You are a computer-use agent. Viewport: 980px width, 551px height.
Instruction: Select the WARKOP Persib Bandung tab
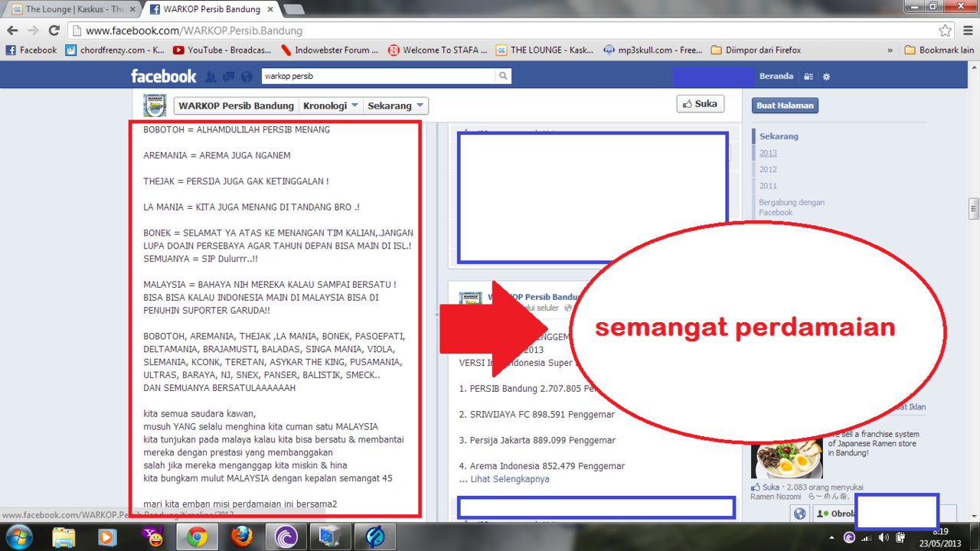[x=211, y=9]
